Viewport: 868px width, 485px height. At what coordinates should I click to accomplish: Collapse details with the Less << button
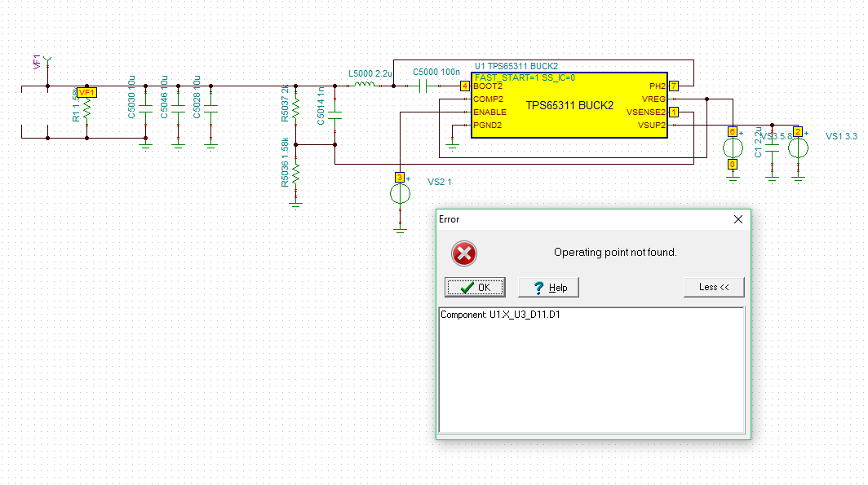714,287
